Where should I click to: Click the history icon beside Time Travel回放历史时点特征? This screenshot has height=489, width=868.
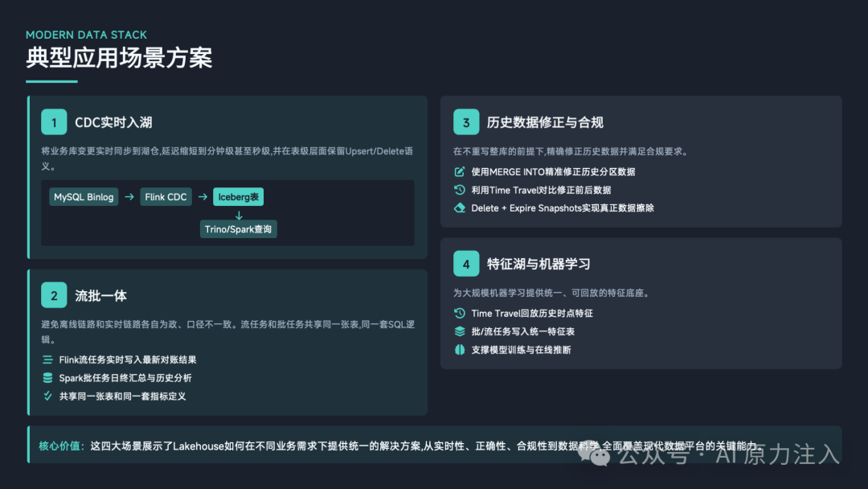(x=460, y=314)
